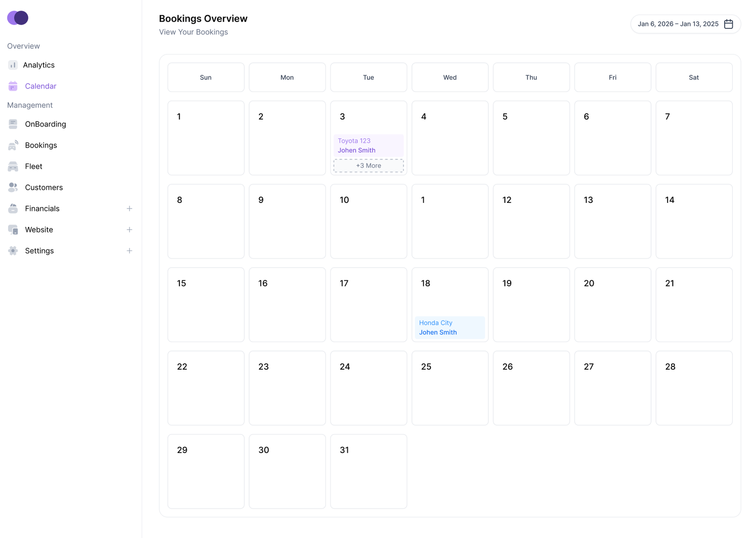Screen dimensions: 756x538
Task: Open the Analytics menu item
Action: coord(39,65)
